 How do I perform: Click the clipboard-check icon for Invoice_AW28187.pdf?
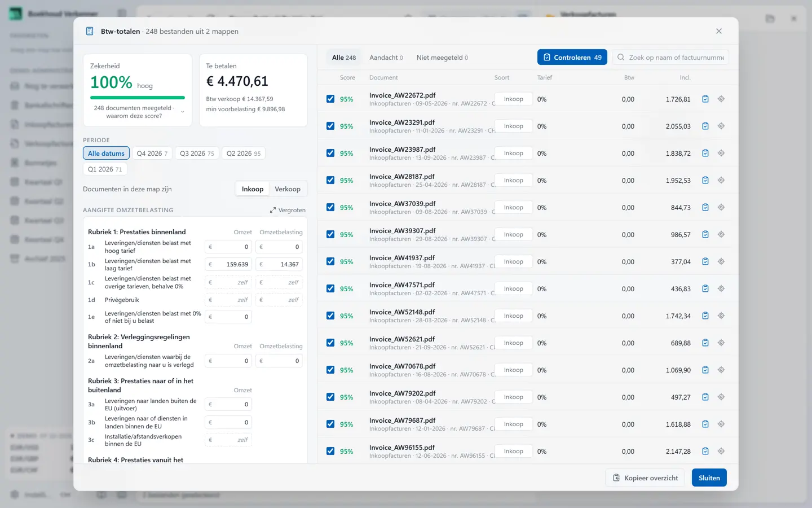point(705,180)
